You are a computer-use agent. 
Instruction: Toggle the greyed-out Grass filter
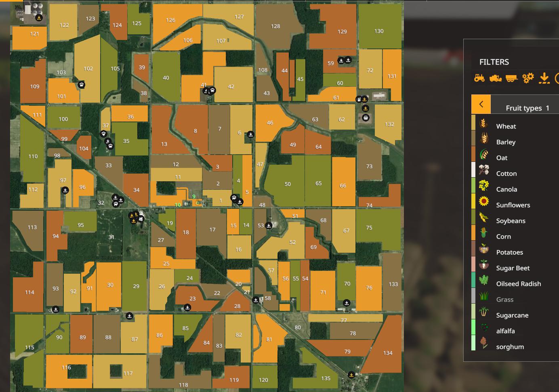(504, 300)
